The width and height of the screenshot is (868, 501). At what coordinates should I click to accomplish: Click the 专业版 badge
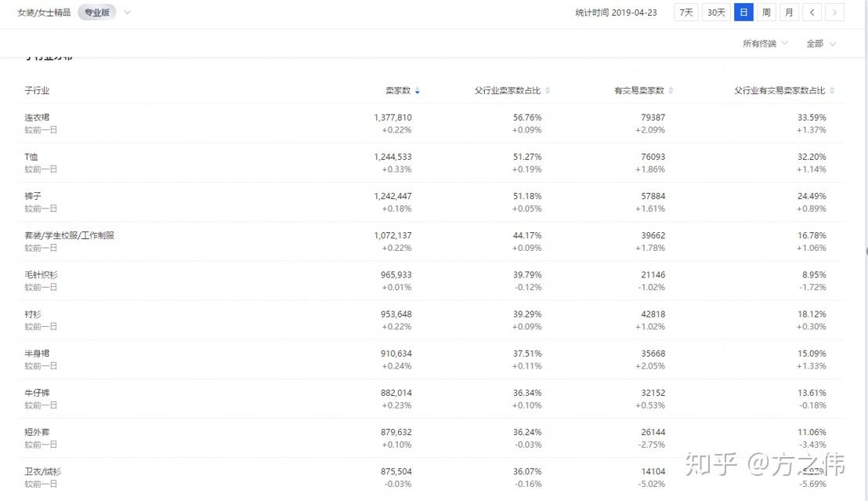point(96,13)
